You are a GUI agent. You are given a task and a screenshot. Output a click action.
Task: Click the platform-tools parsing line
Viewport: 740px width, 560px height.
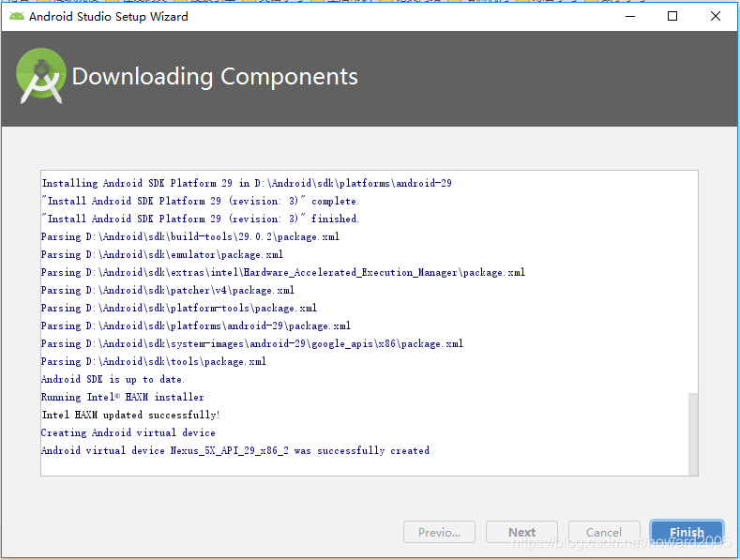[x=179, y=308]
